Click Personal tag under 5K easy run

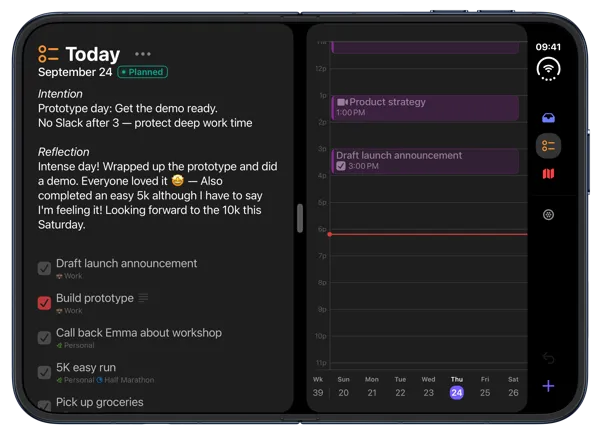pos(75,380)
